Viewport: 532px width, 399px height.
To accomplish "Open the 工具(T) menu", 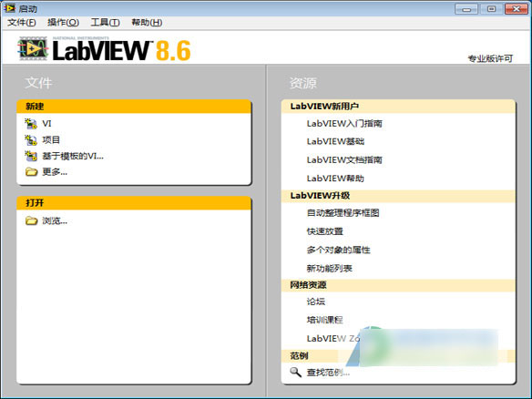I will click(x=105, y=23).
